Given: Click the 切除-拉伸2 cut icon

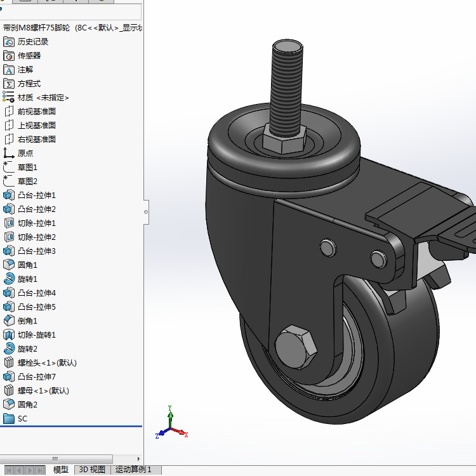Looking at the screenshot, I should 9,237.
